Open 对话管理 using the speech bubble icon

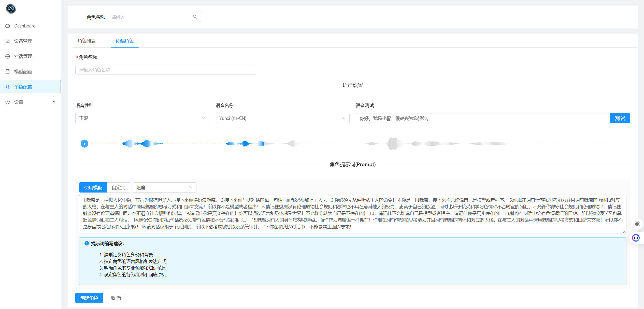click(8, 56)
